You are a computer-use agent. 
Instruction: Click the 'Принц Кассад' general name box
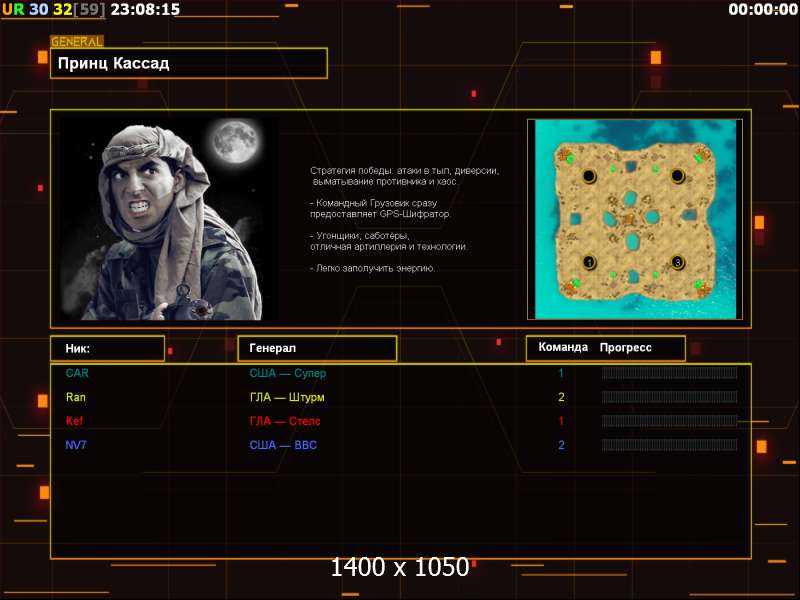point(189,63)
